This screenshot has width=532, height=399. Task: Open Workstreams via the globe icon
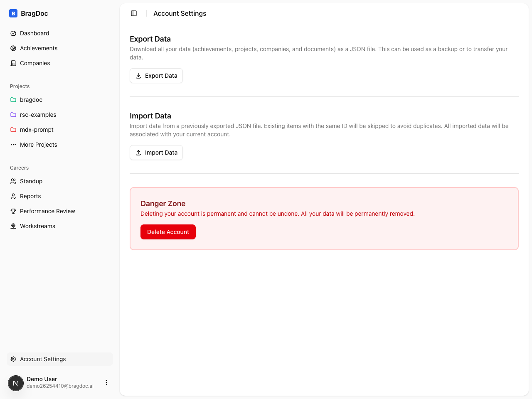pos(13,226)
